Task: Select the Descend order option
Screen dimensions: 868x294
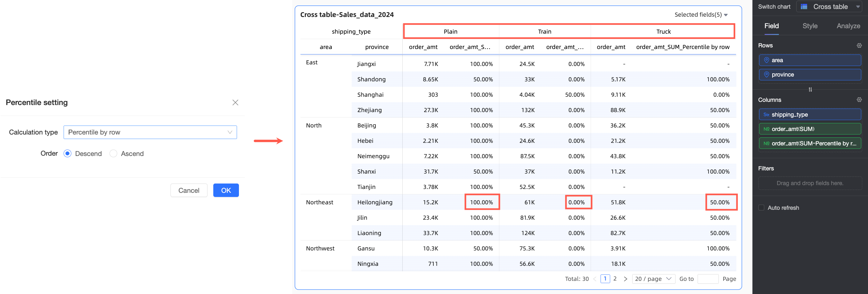Action: (x=67, y=154)
